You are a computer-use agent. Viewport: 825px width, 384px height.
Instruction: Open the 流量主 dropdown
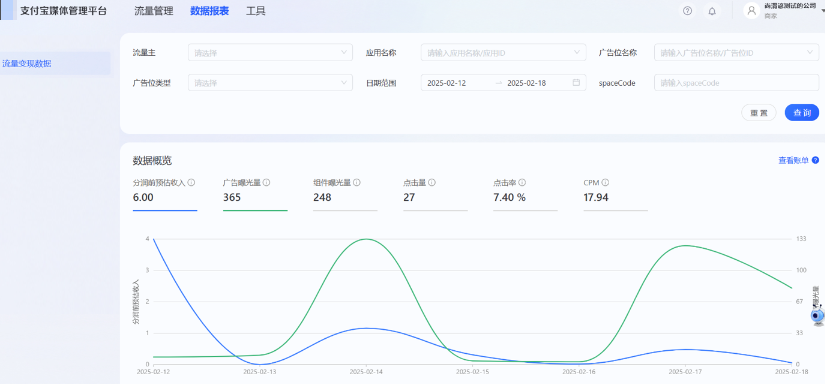(x=270, y=53)
